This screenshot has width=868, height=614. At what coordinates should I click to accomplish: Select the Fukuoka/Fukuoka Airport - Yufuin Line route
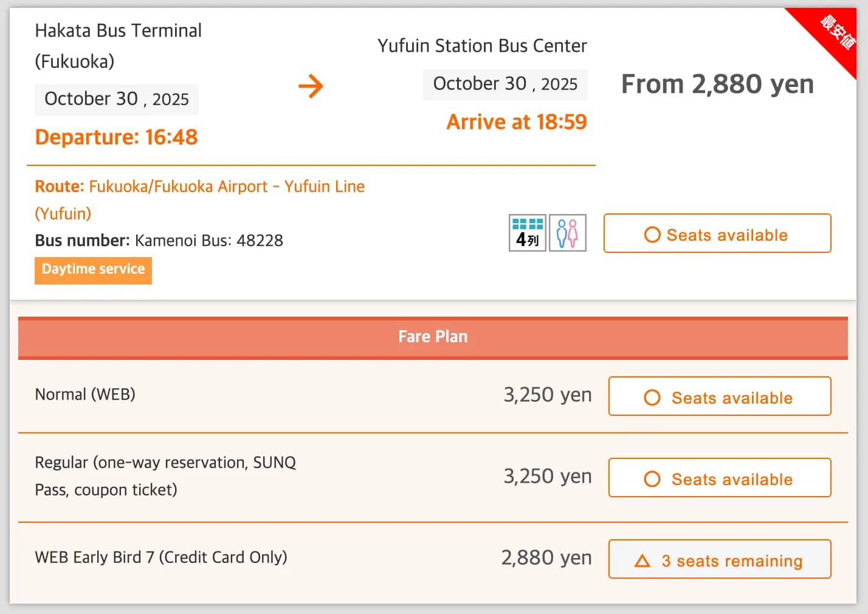click(226, 186)
